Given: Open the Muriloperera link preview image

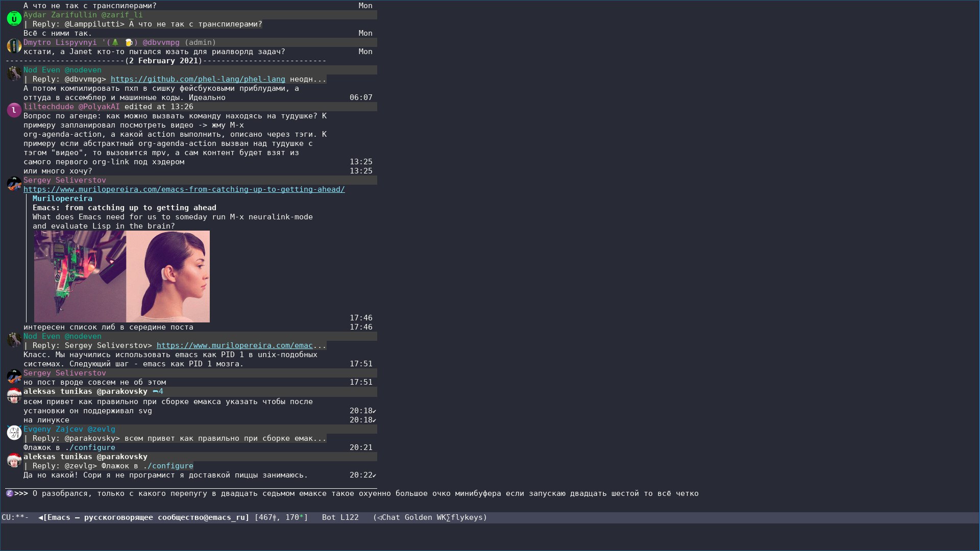Looking at the screenshot, I should [122, 277].
